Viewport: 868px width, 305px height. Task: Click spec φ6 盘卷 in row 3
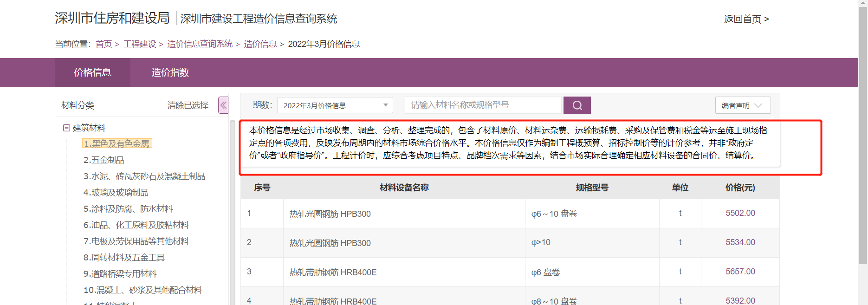[545, 273]
